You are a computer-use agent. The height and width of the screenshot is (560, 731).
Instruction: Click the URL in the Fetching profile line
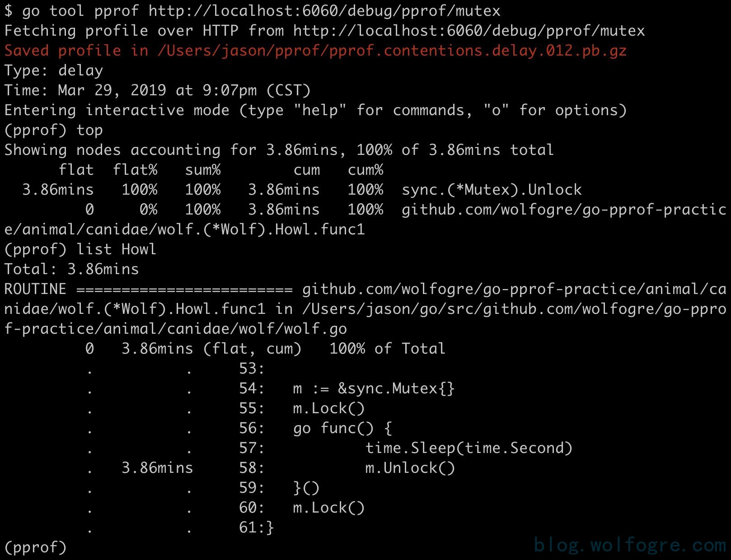tap(469, 30)
